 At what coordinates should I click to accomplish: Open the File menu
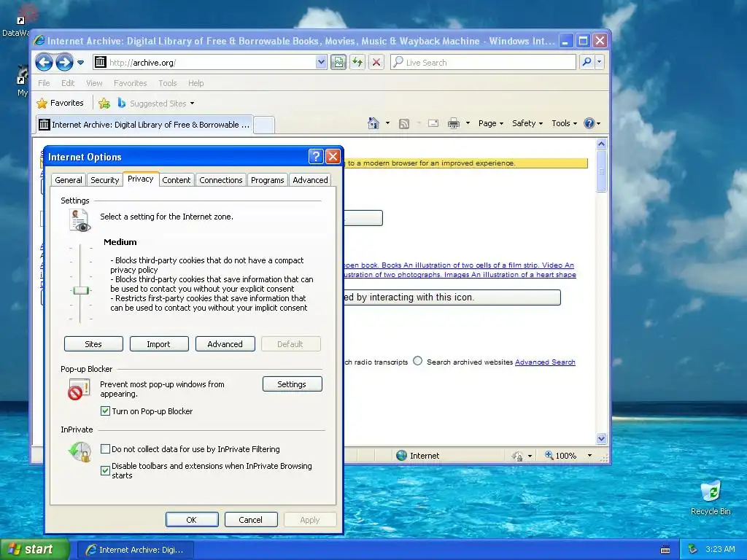44,83
